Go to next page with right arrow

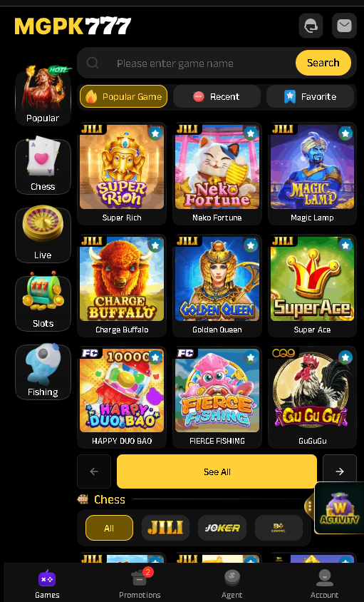[x=340, y=471]
